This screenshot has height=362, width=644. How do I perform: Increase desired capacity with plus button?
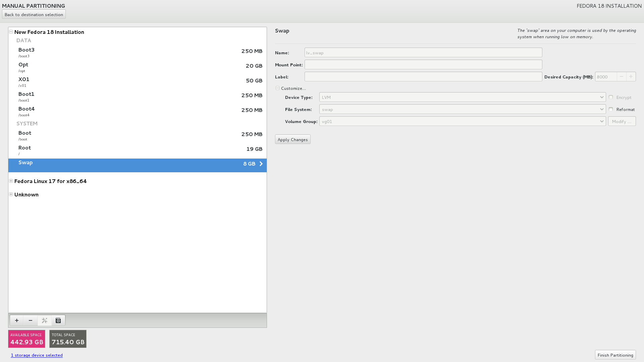[x=631, y=77]
